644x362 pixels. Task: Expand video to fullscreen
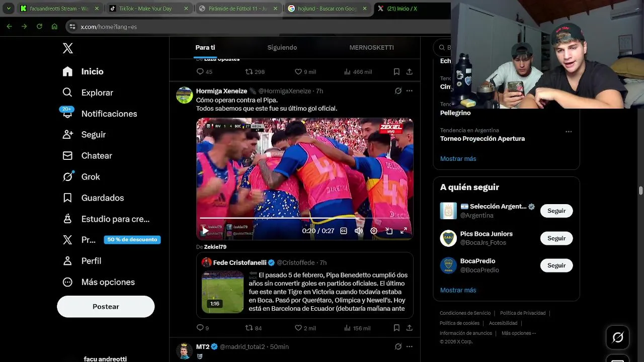[404, 231]
